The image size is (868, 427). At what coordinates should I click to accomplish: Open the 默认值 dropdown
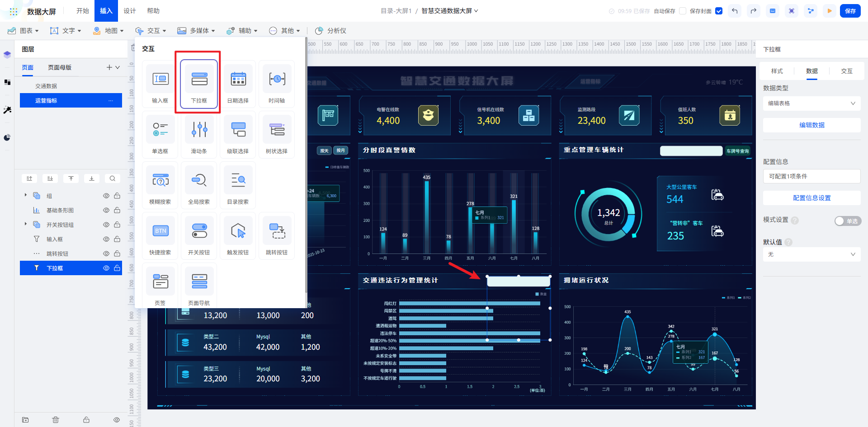(811, 254)
